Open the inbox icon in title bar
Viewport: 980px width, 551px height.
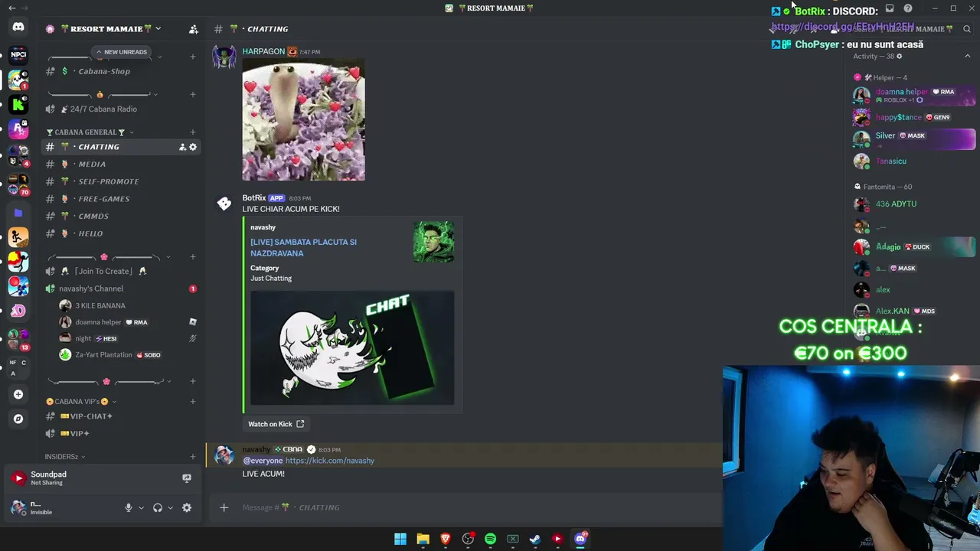pos(890,8)
